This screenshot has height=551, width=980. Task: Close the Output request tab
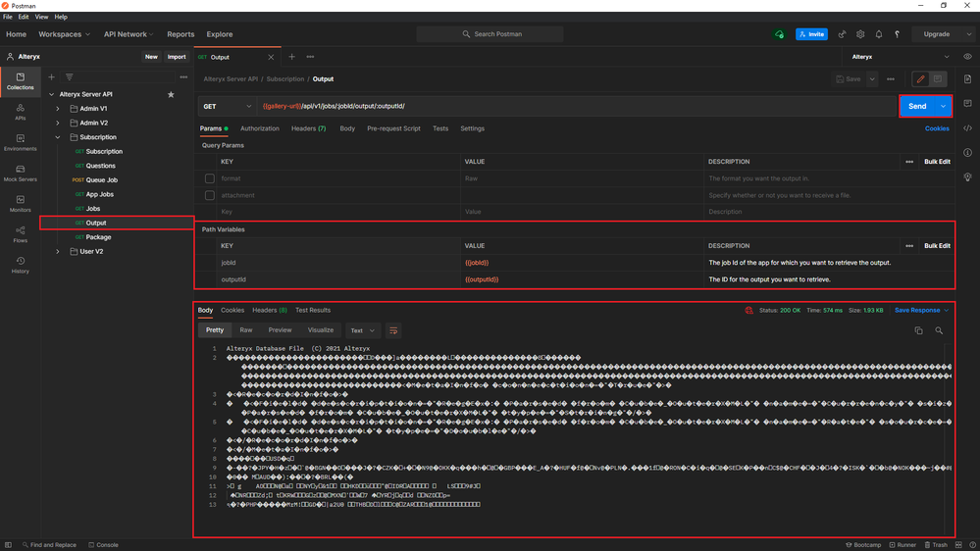pos(271,57)
